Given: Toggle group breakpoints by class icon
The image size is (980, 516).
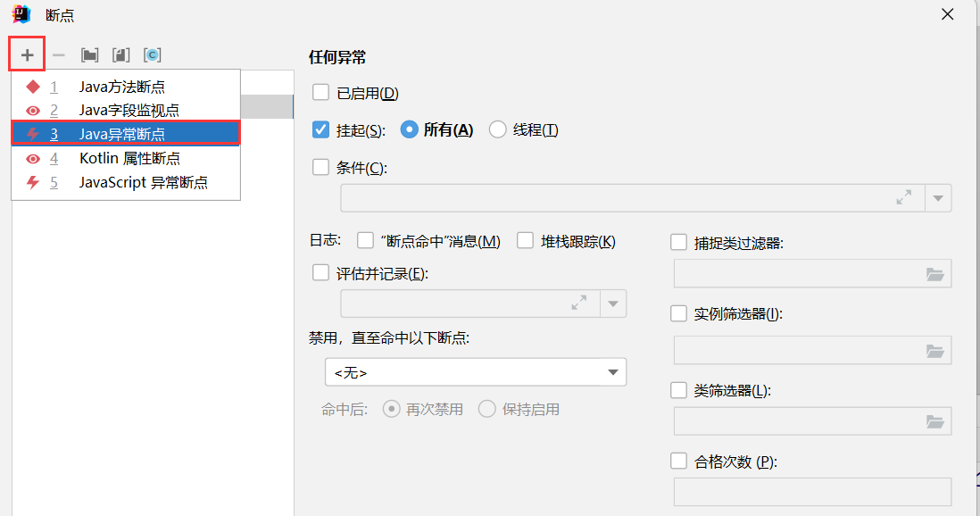Looking at the screenshot, I should 153,54.
